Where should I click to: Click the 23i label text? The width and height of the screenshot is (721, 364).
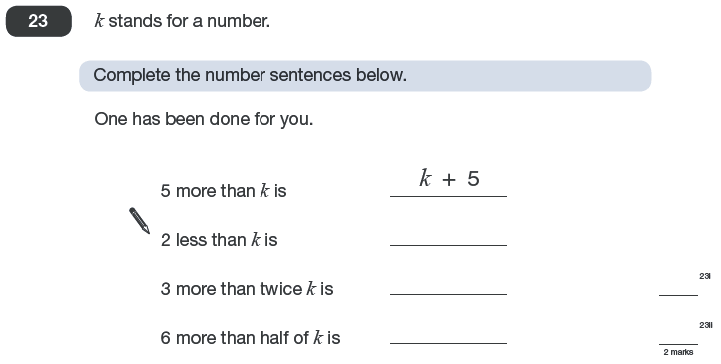pyautogui.click(x=705, y=276)
